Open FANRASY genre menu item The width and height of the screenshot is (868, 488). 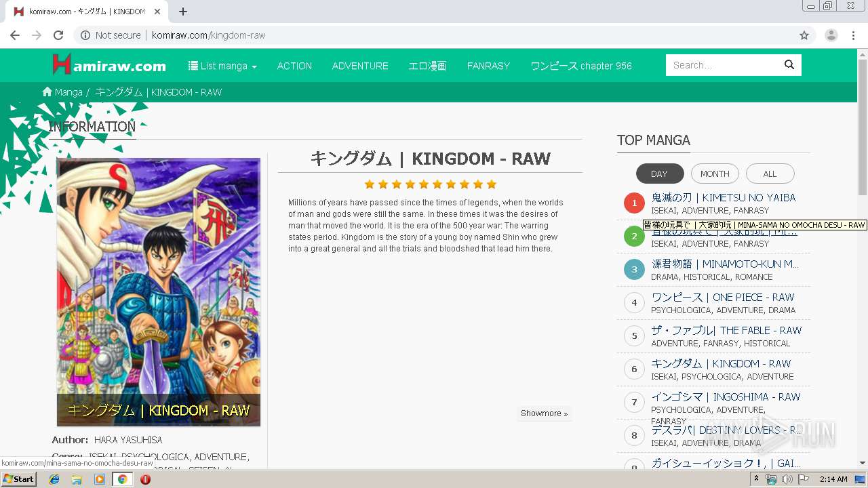(488, 66)
